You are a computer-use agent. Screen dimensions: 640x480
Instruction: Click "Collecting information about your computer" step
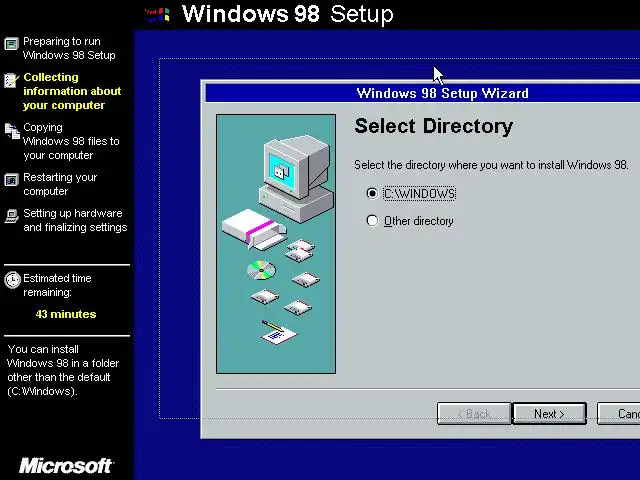tap(72, 91)
